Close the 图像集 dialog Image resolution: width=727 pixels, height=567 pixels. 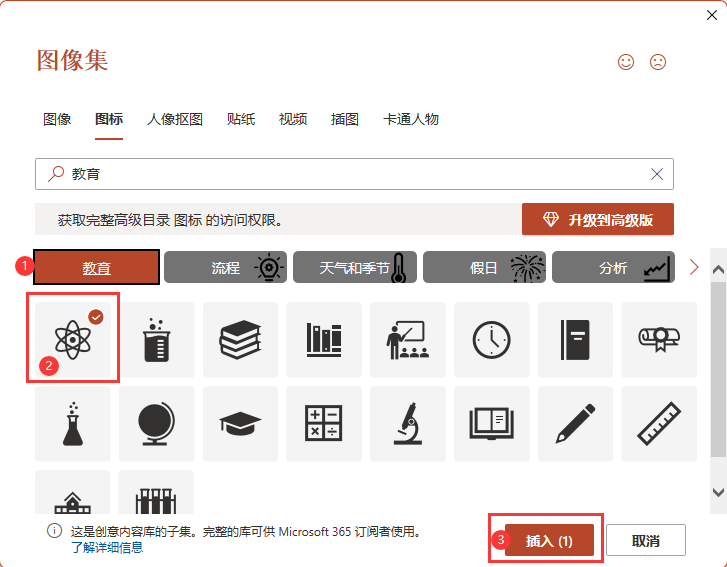pyautogui.click(x=712, y=15)
